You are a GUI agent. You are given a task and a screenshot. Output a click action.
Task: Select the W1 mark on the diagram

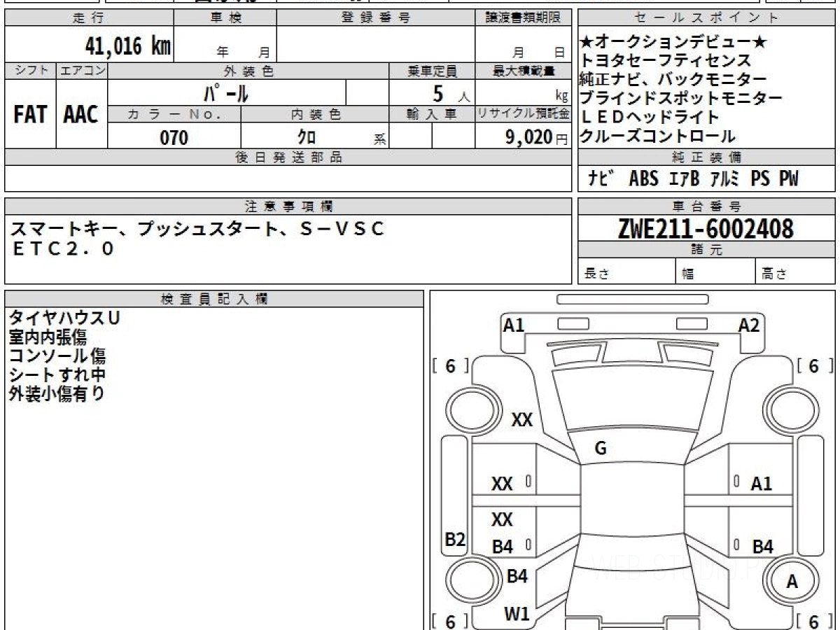click(517, 614)
